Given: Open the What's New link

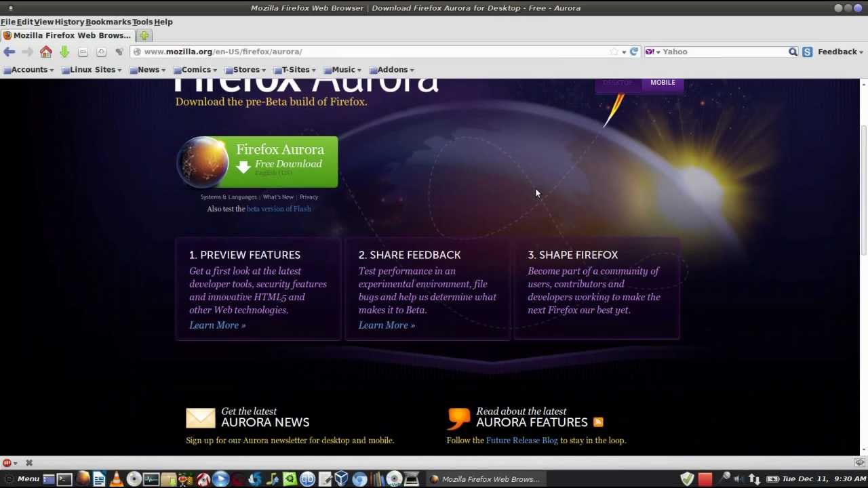Looking at the screenshot, I should point(278,197).
